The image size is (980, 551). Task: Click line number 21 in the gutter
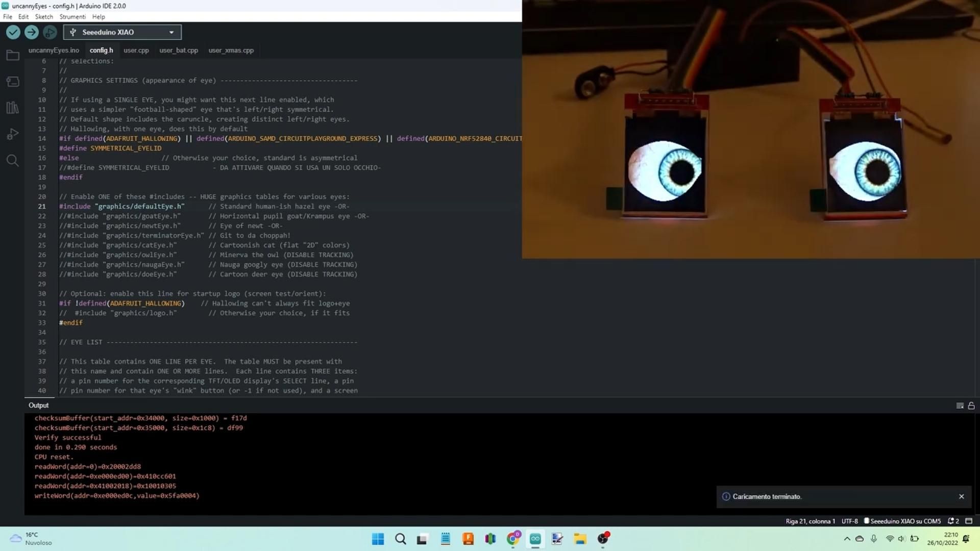coord(41,206)
